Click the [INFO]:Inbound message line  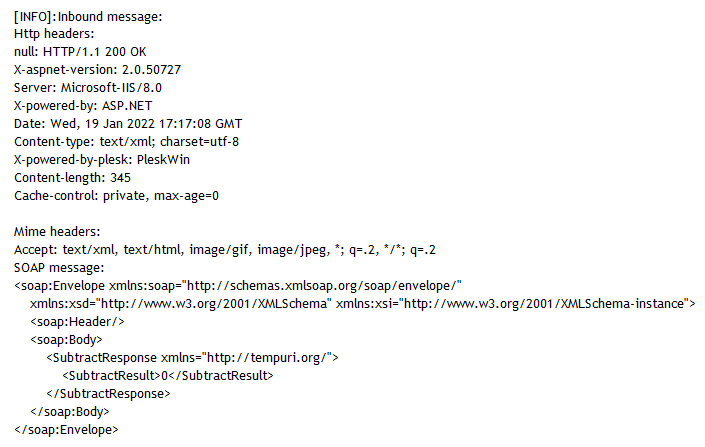coord(88,16)
